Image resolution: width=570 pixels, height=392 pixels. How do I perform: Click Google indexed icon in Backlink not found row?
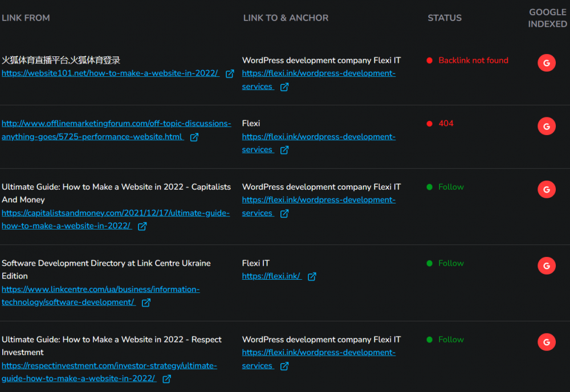tap(547, 63)
